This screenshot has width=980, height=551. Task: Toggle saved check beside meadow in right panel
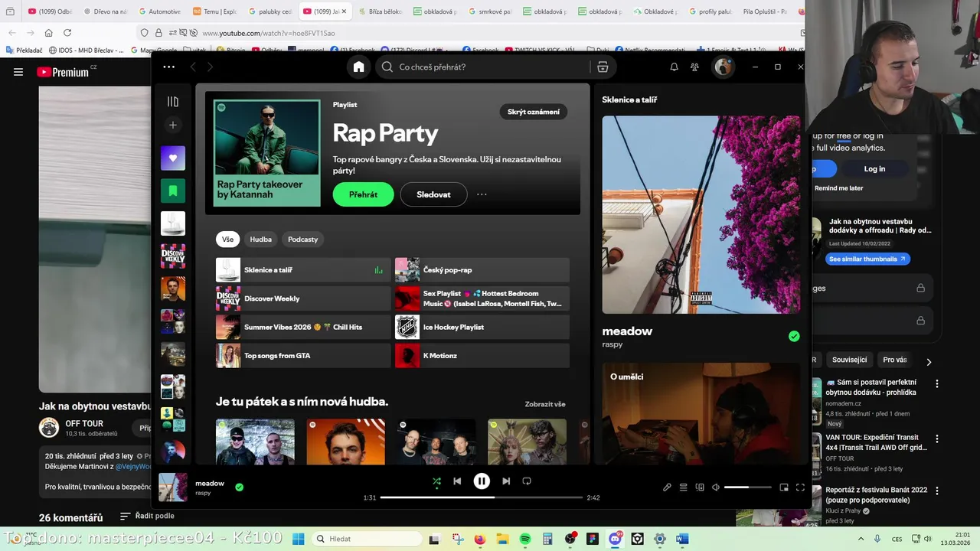coord(794,336)
